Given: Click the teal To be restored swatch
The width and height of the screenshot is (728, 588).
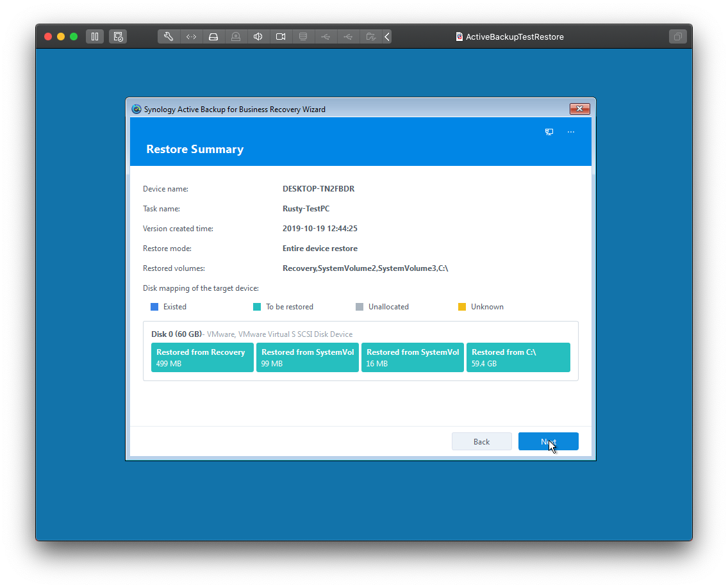Looking at the screenshot, I should tap(257, 307).
